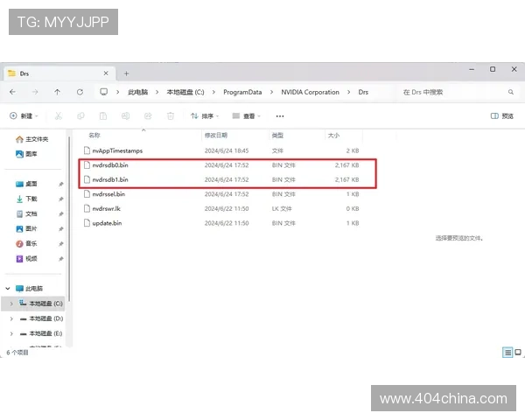Open the 查看 view dropdown

pyautogui.click(x=246, y=115)
